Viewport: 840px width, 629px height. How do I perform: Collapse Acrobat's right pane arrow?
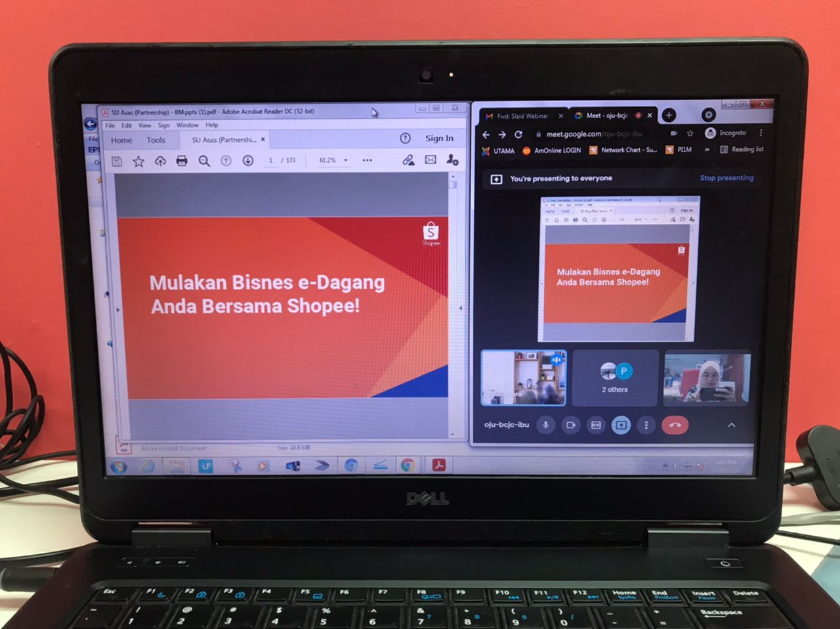click(460, 308)
